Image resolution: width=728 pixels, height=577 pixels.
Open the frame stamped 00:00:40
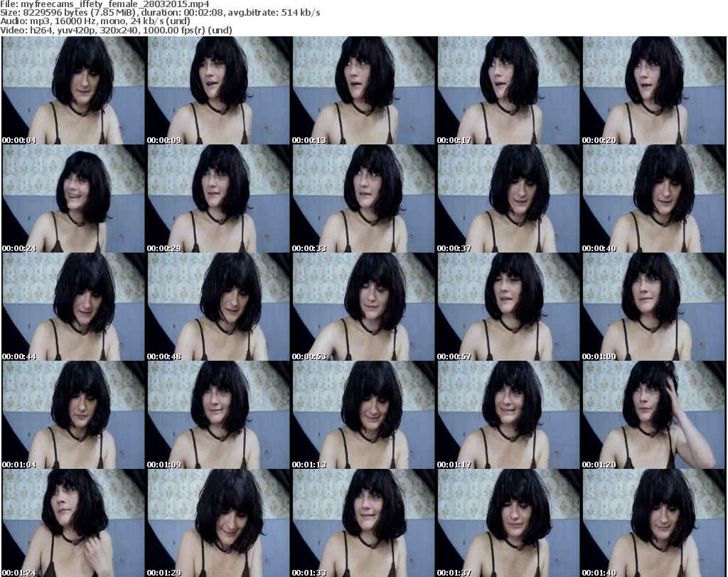pos(654,198)
